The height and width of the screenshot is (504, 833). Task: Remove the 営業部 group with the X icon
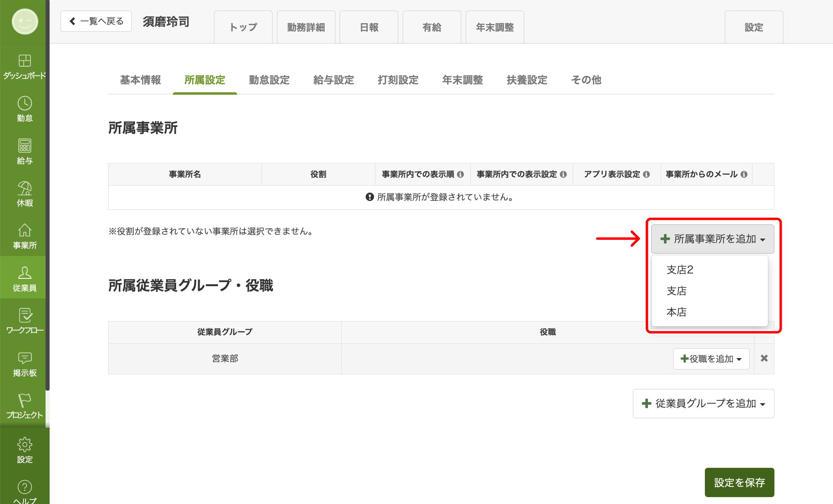click(764, 358)
